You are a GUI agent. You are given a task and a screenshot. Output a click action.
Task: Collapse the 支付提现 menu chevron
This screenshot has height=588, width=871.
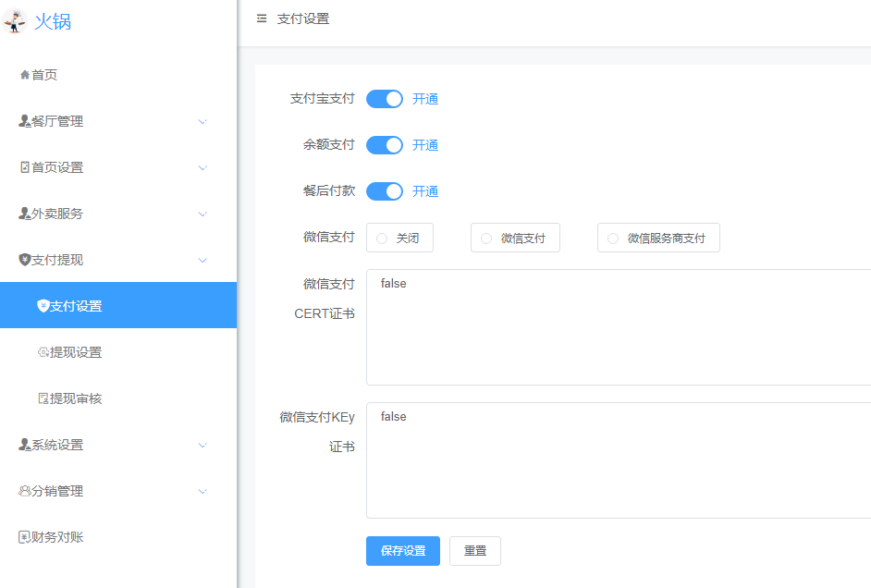(x=202, y=260)
